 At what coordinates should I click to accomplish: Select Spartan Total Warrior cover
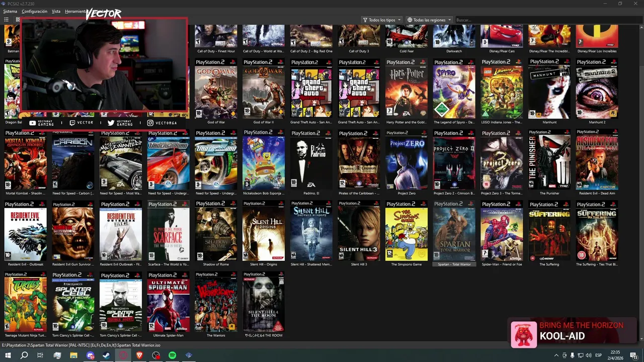pyautogui.click(x=454, y=231)
